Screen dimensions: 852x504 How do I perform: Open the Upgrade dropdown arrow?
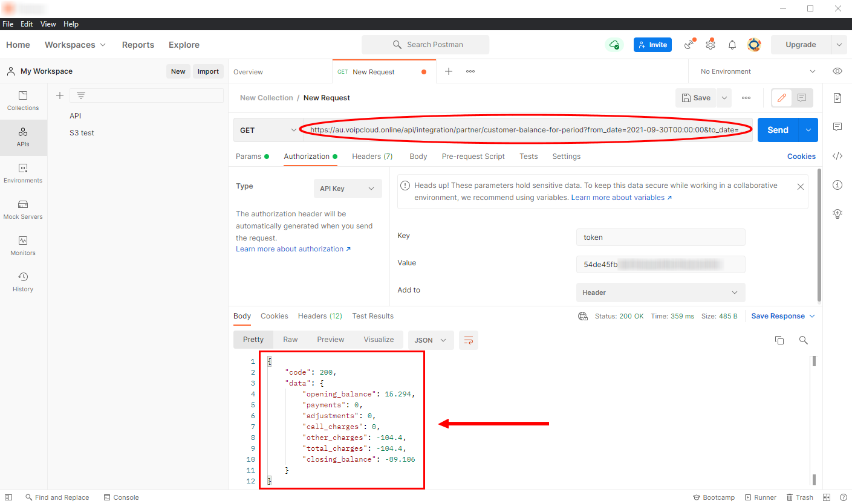(839, 45)
